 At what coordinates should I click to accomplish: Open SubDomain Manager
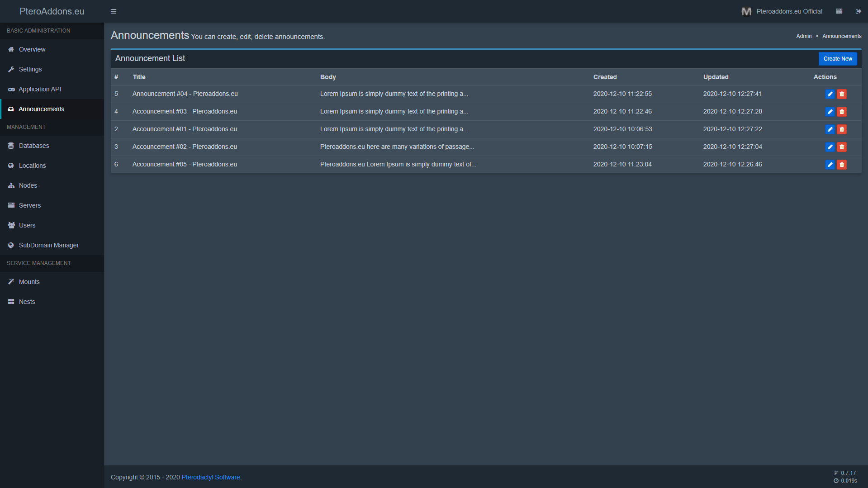coord(49,245)
